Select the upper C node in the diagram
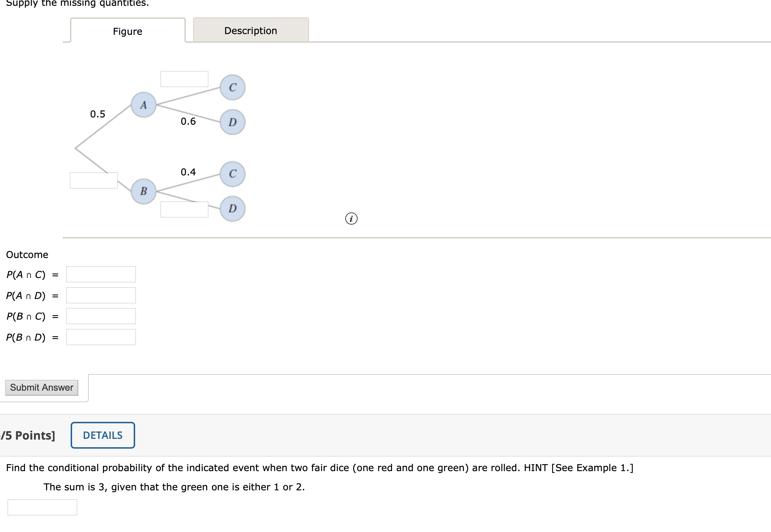This screenshot has height=532, width=771. (x=232, y=87)
